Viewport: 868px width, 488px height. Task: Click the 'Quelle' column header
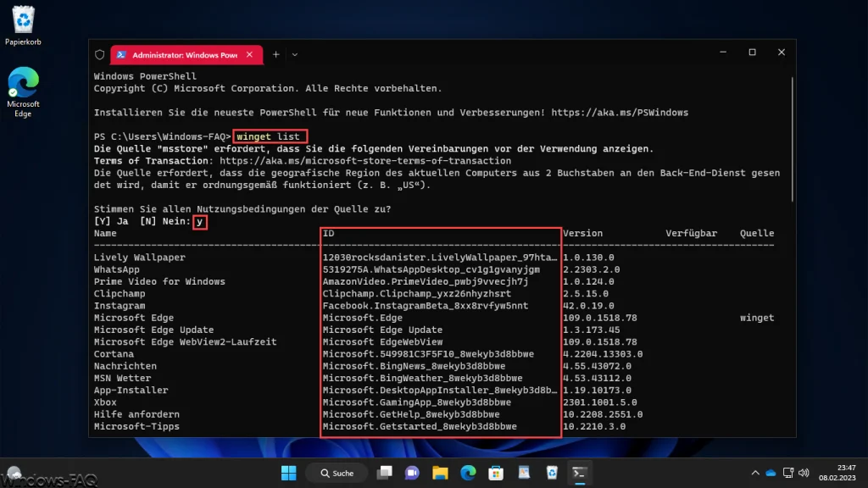coord(757,234)
